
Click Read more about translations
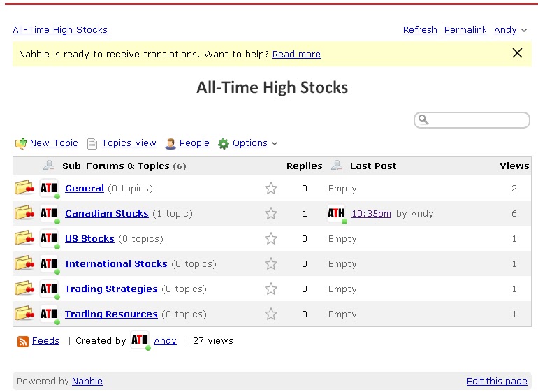(296, 54)
